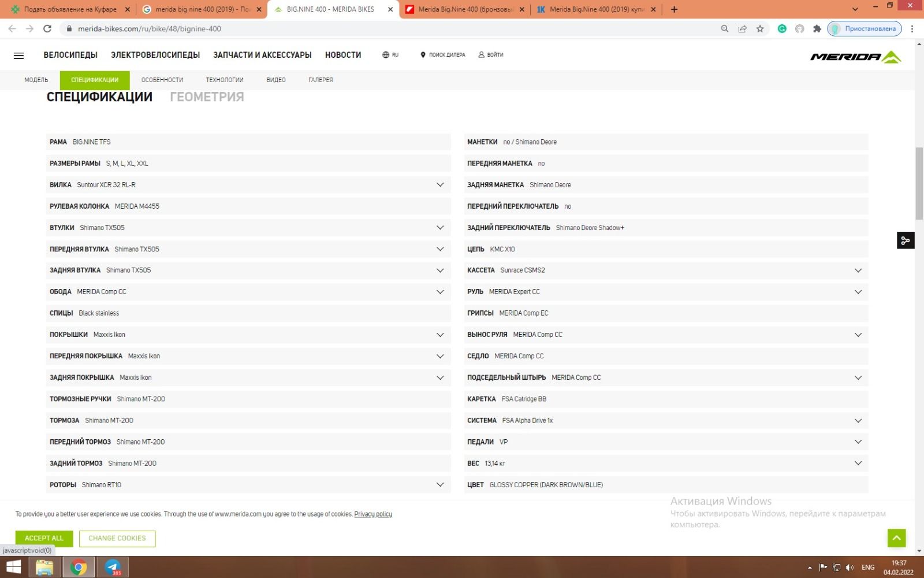Click the Приостановлена profile button
924x578 pixels.
[x=865, y=29]
